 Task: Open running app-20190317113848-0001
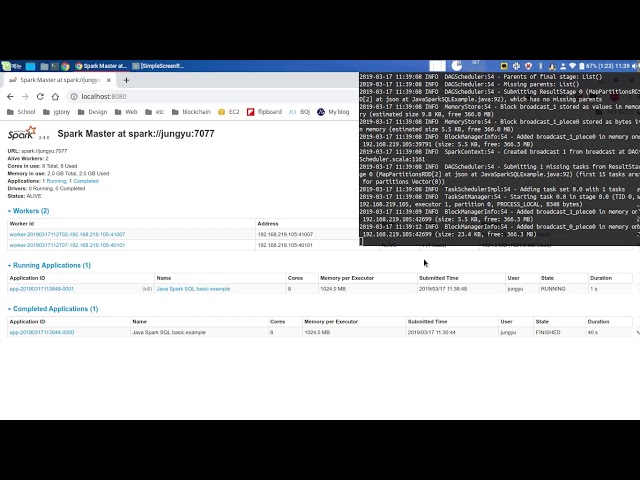pos(42,289)
